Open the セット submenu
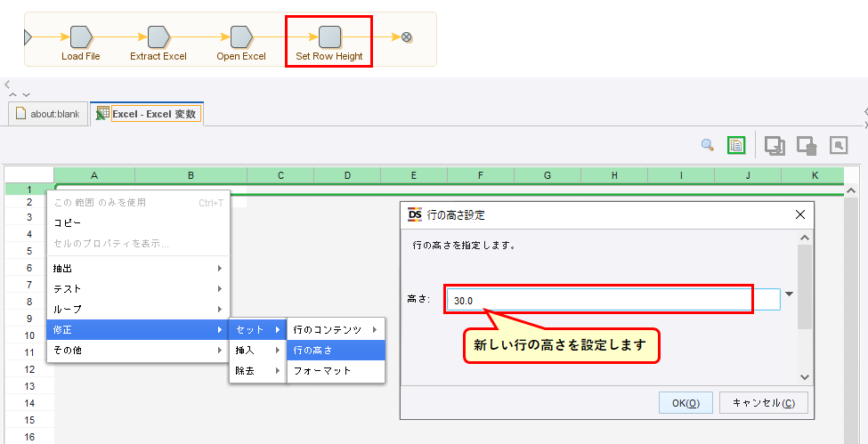This screenshot has height=444, width=868. click(x=258, y=330)
